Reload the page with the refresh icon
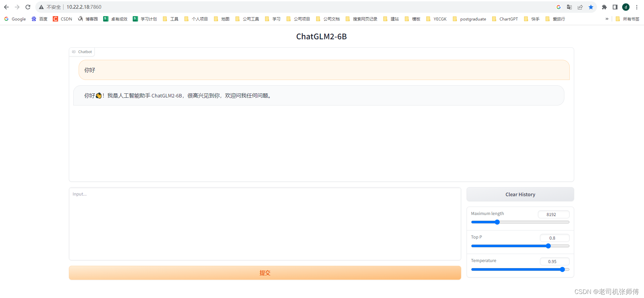644x298 pixels. (x=28, y=7)
